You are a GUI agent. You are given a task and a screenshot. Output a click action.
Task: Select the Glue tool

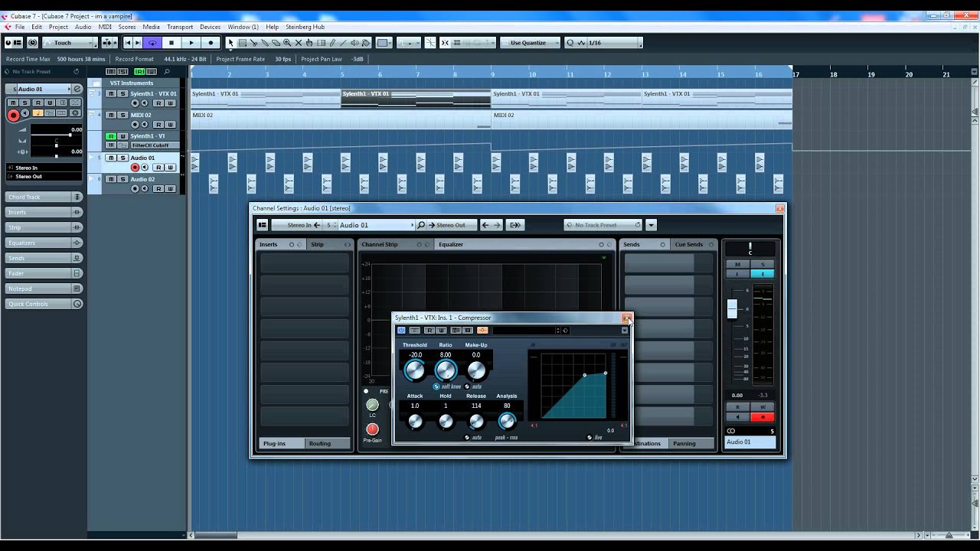(x=264, y=43)
